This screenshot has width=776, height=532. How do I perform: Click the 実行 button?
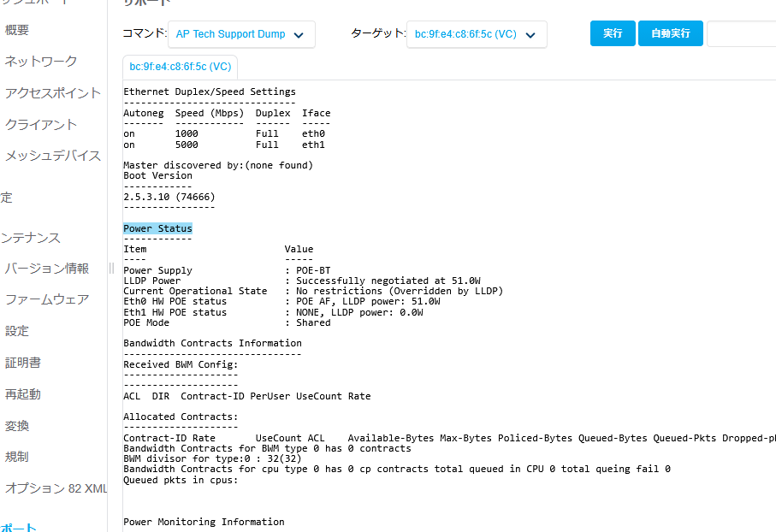[613, 33]
